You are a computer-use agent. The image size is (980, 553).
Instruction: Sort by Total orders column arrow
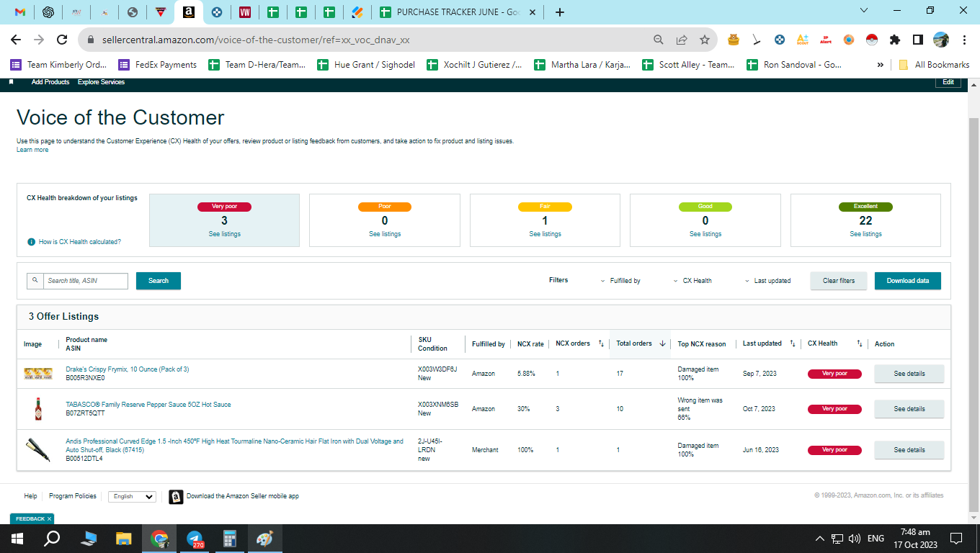coord(662,343)
